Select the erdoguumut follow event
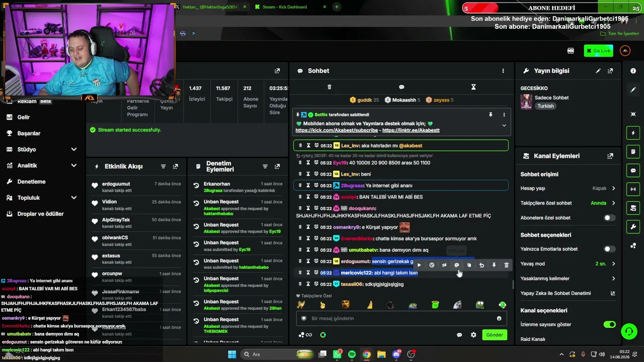Screen dimensions: 644x362 (136, 187)
